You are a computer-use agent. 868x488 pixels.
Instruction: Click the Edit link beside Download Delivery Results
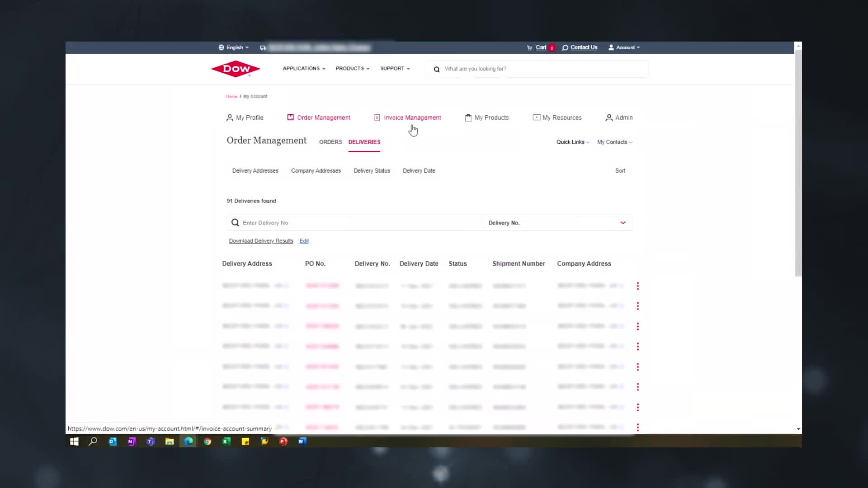point(304,241)
